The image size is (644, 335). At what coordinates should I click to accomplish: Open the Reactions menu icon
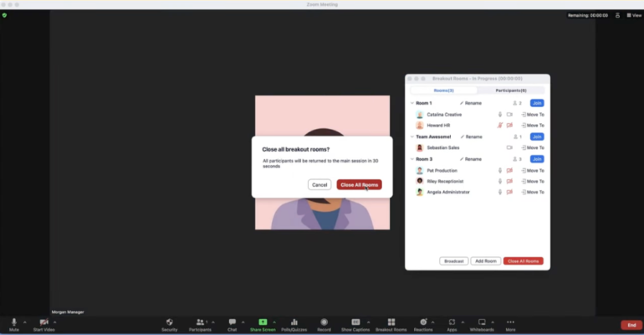coord(423,322)
